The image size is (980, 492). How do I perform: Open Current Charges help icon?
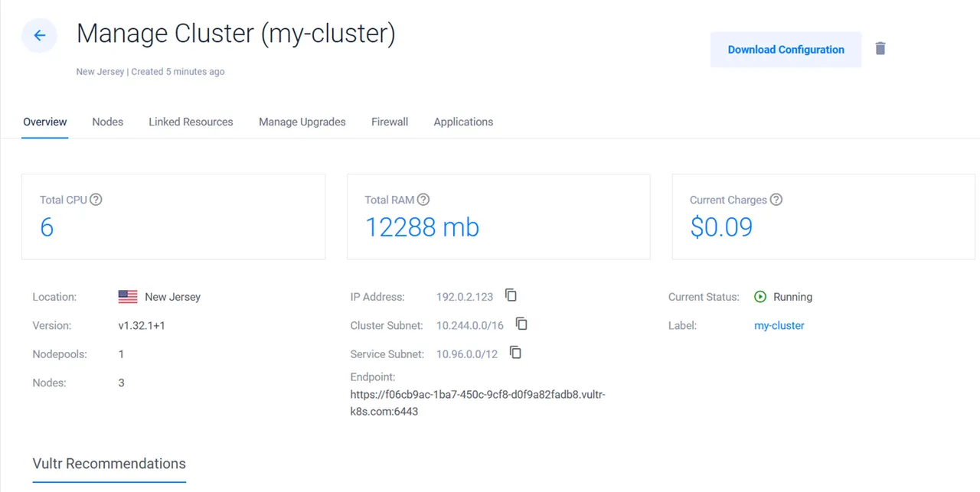point(776,200)
